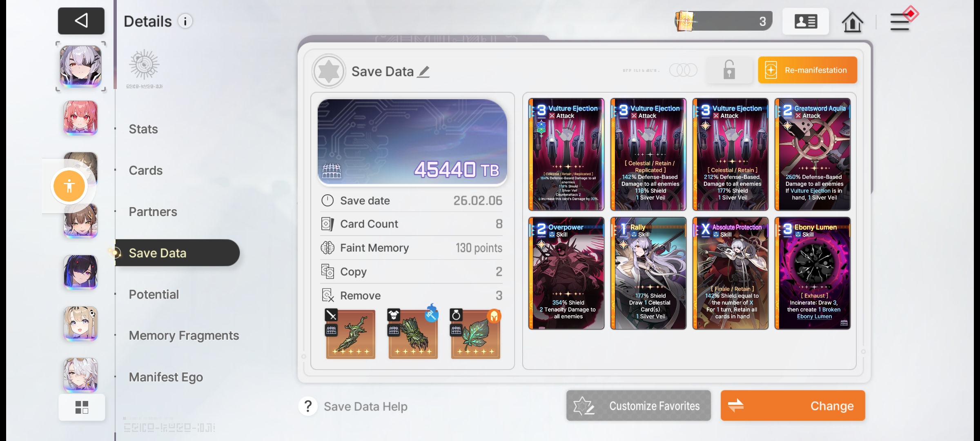Click the Save Data Help question icon
Viewport: 980px width, 441px height.
(308, 406)
